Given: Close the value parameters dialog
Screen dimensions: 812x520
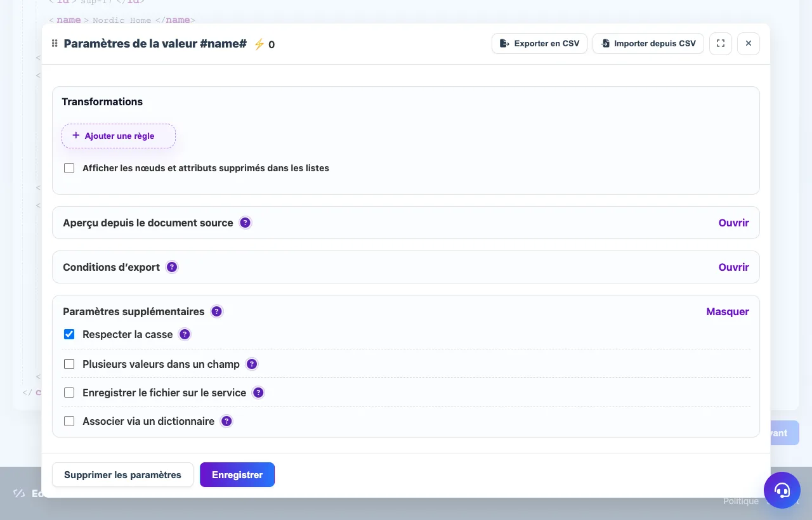Looking at the screenshot, I should pyautogui.click(x=749, y=44).
